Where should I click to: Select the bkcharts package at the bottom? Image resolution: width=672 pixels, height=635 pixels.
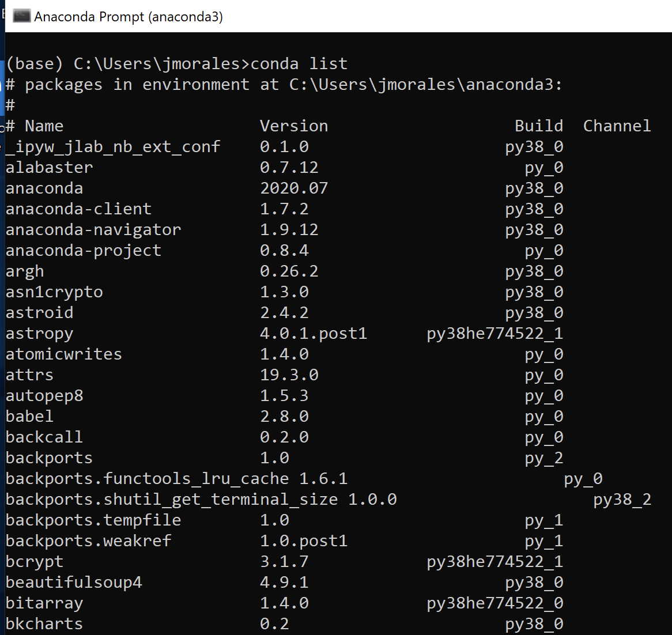44,623
